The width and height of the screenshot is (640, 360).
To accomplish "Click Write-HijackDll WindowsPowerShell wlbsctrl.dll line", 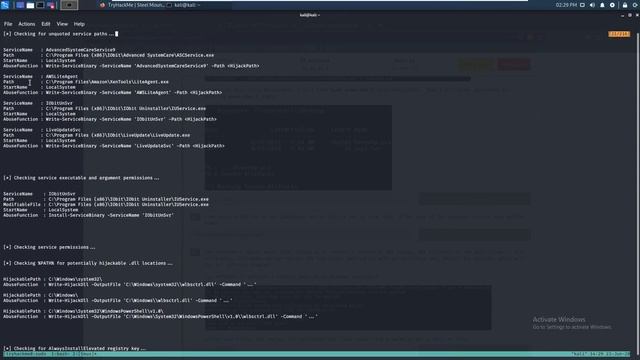I will 160,316.
